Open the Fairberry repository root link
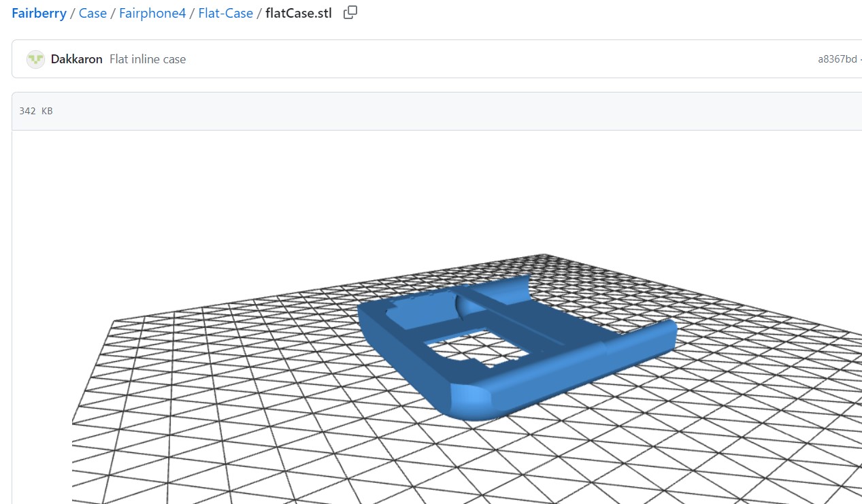862x504 pixels. (39, 13)
